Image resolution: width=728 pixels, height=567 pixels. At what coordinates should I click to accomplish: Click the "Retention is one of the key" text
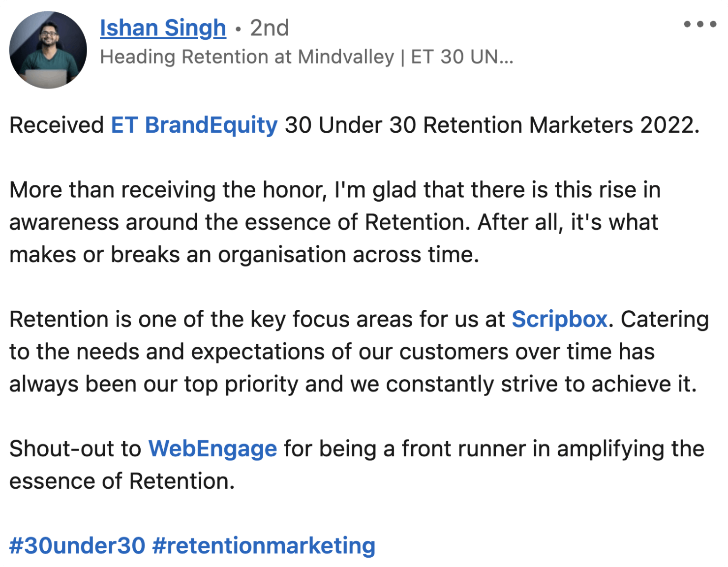pos(257,319)
